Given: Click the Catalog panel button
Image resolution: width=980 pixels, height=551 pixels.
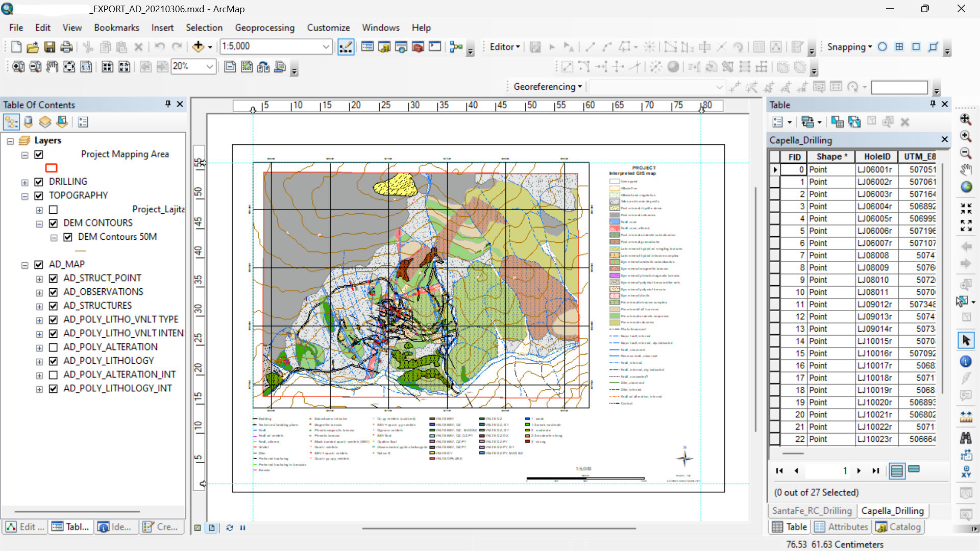Looking at the screenshot, I should click(x=898, y=527).
